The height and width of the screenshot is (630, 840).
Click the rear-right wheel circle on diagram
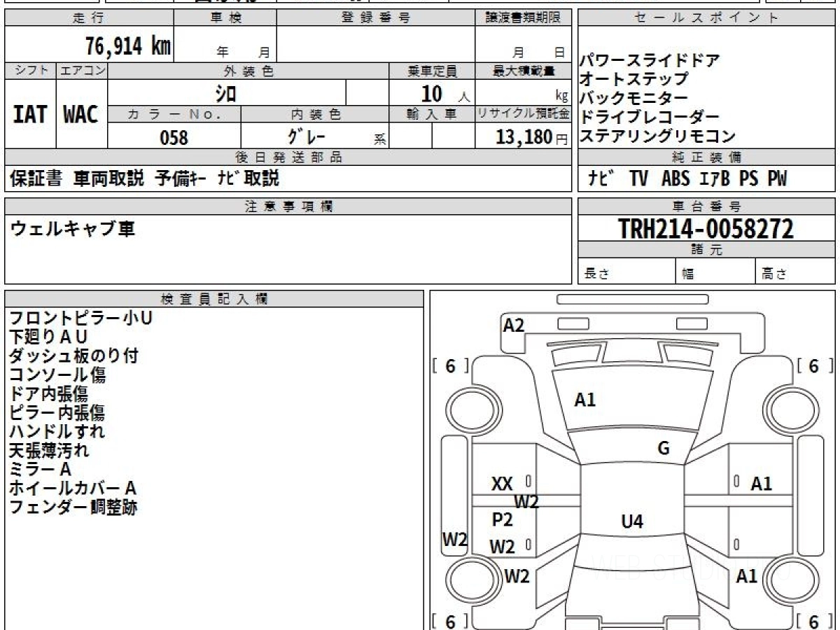tap(785, 579)
